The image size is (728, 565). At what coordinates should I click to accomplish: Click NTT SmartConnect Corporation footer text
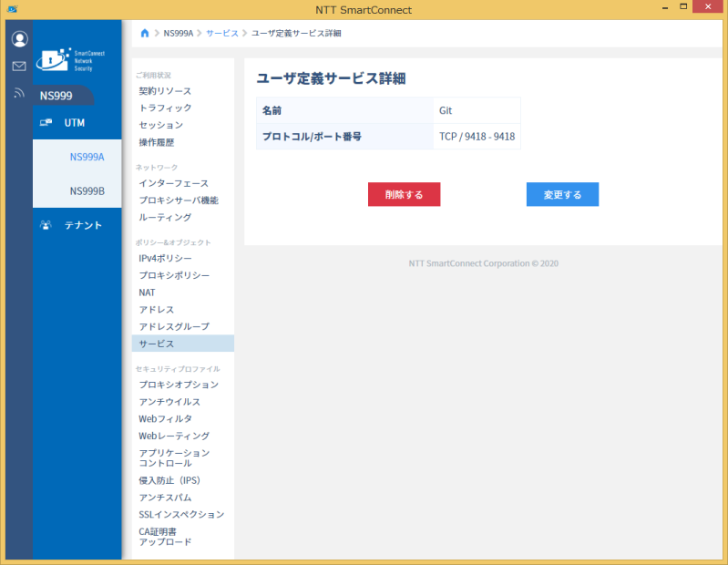point(483,263)
